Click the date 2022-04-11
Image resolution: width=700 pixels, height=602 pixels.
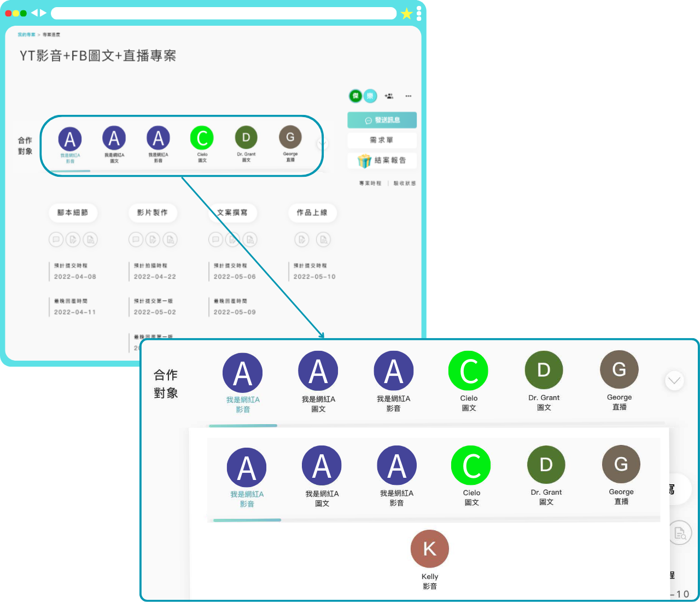pos(75,312)
